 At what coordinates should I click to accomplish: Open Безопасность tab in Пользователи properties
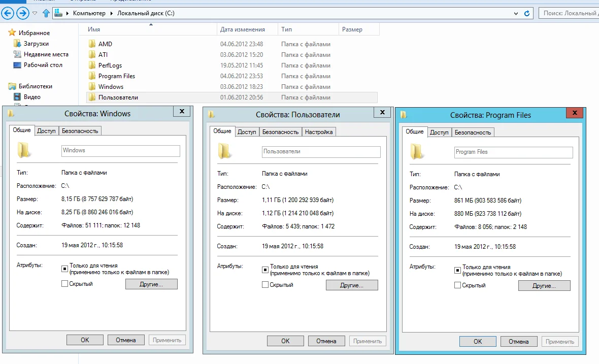click(280, 132)
